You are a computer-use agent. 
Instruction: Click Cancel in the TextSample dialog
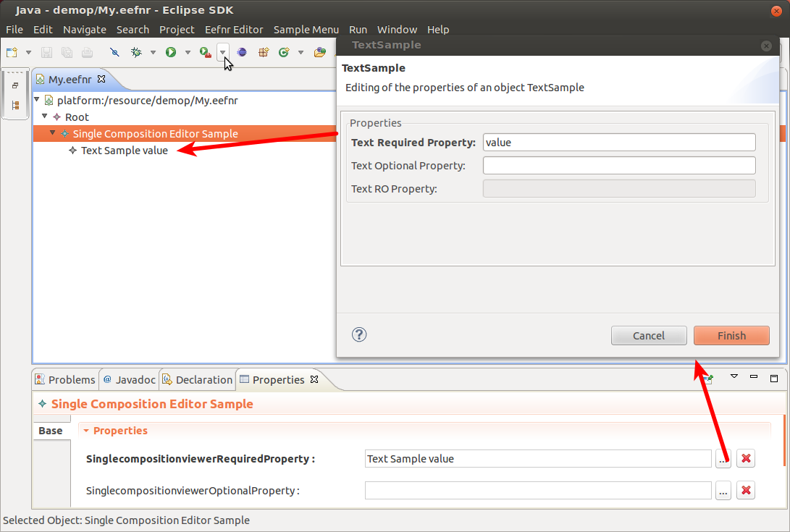[649, 336]
